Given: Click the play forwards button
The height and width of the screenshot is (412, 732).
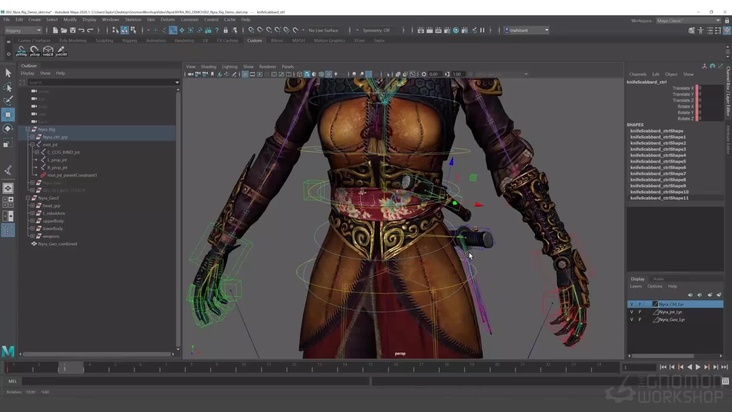Looking at the screenshot, I should (x=698, y=367).
